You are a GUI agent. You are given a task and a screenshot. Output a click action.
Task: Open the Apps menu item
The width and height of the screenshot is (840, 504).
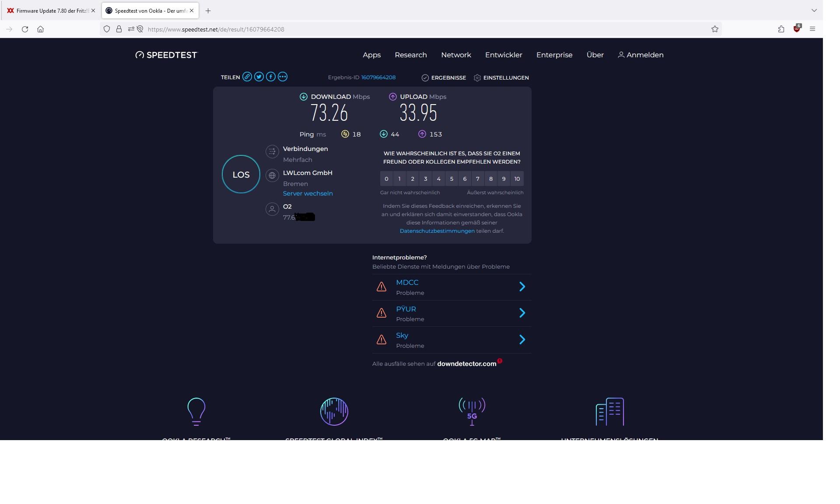372,55
